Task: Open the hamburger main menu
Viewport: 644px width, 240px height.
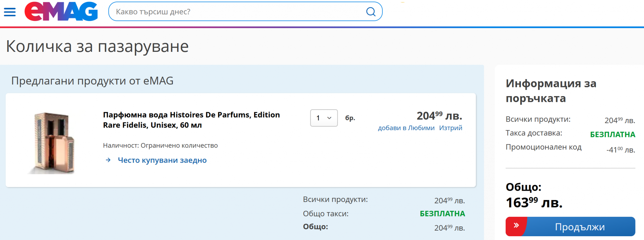Action: coord(10,12)
